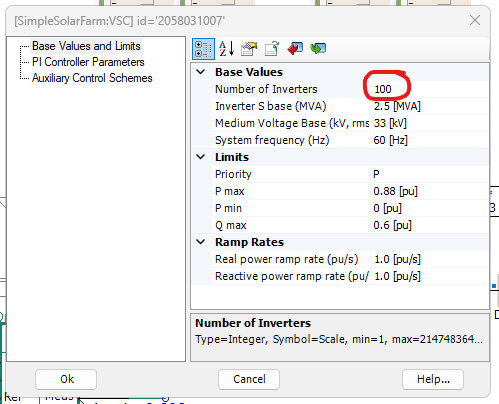
Task: Open Help for this dialog
Action: [x=433, y=379]
